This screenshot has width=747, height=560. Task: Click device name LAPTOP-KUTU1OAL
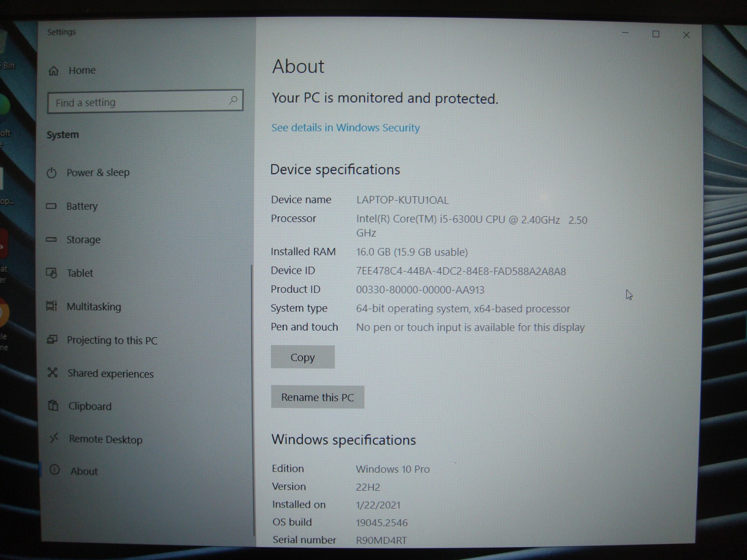point(402,200)
